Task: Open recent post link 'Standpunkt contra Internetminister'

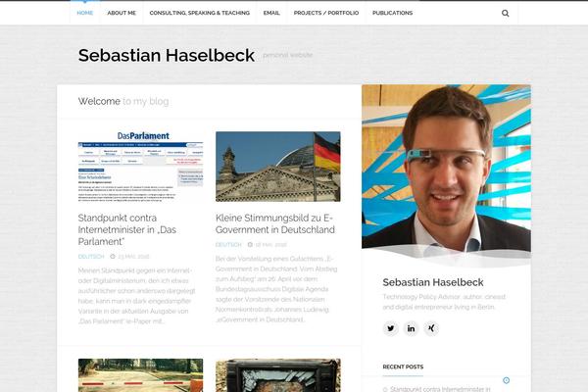Action: pyautogui.click(x=440, y=389)
